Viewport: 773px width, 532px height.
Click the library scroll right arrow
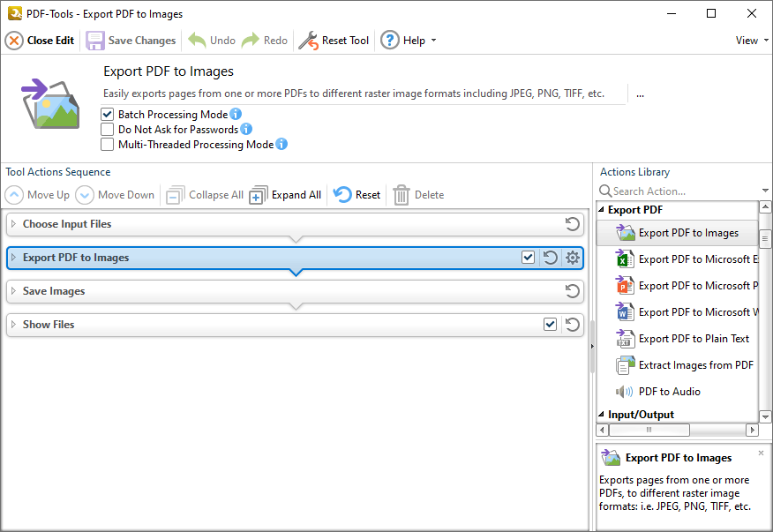[x=753, y=430]
